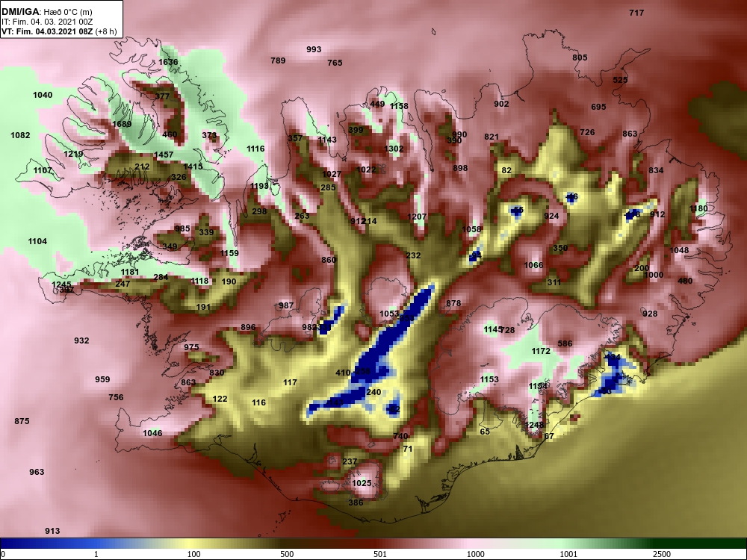747x560 pixels.
Task: Click the value '1066'
Action: tap(533, 265)
